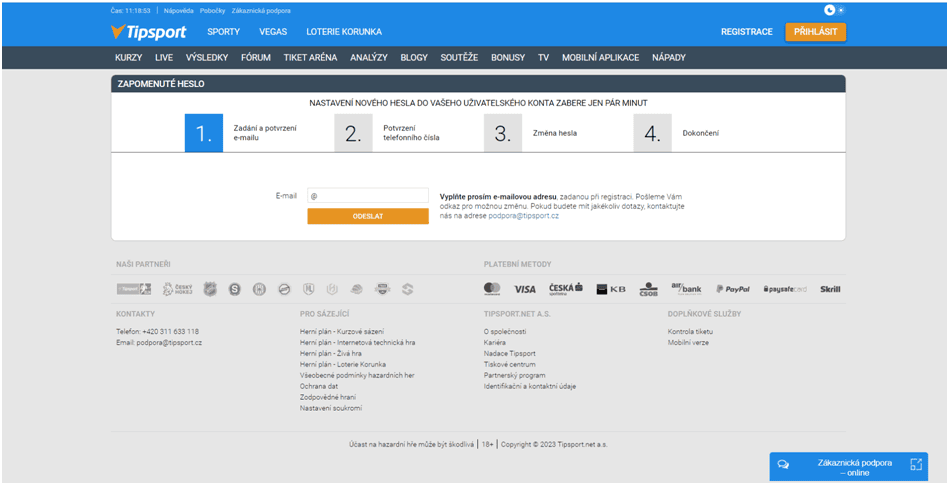
Task: Open the Partnerský program footer link
Action: click(514, 375)
